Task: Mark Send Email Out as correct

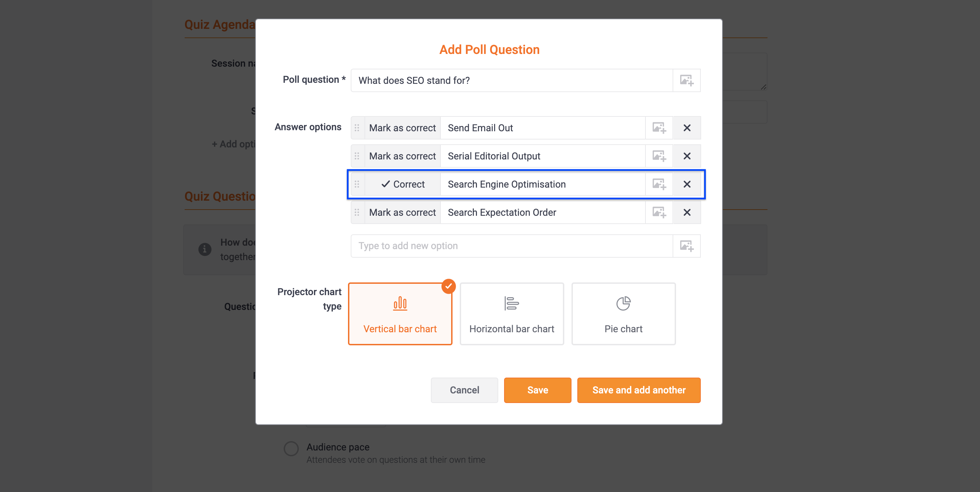Action: pos(402,128)
